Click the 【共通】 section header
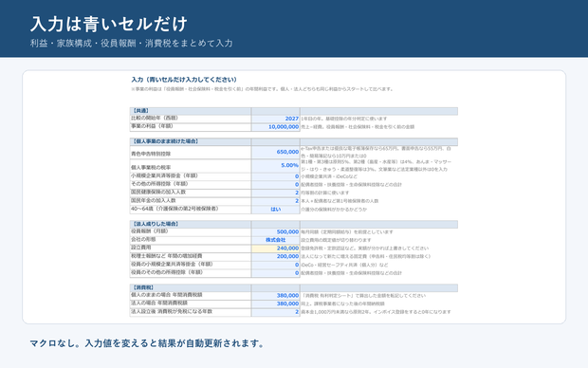The height and width of the screenshot is (368, 588). click(x=140, y=111)
